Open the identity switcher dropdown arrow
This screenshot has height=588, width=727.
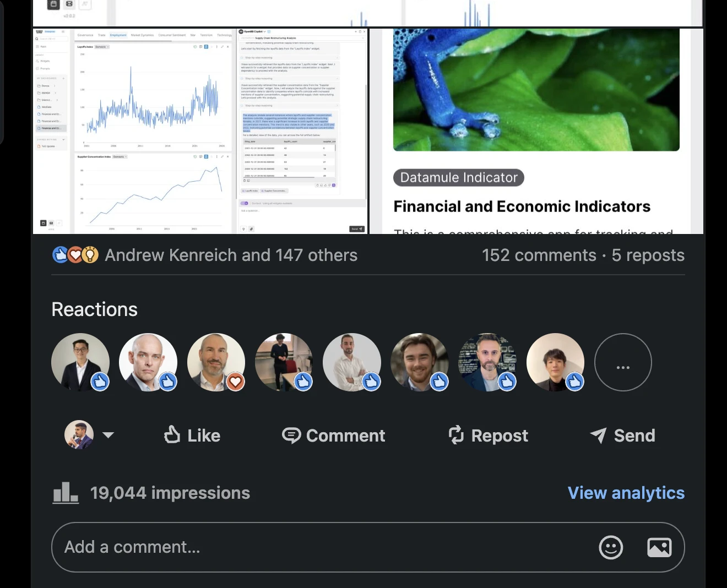coord(108,435)
